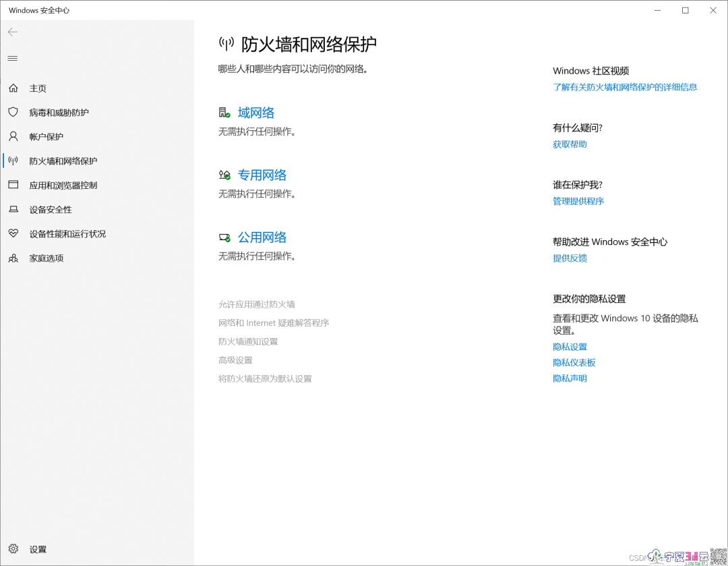Click the text 哪些人和哪些内容可以访问你的网络。
The height and width of the screenshot is (566, 728).
[x=293, y=69]
